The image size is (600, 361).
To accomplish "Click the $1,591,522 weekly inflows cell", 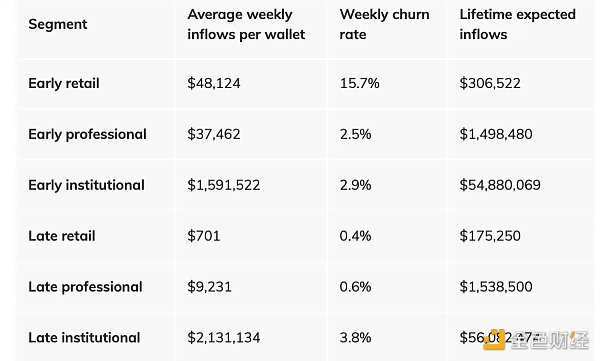I will (224, 185).
